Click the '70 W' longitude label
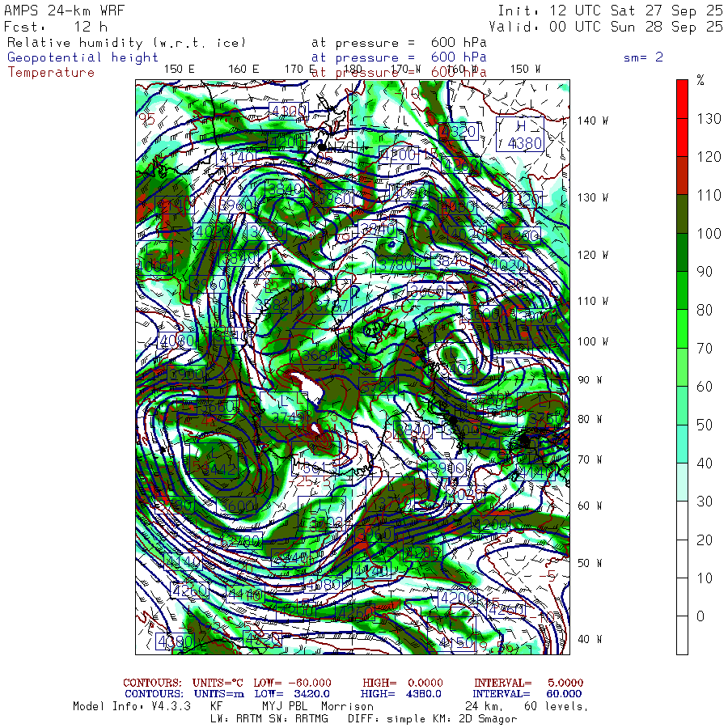The height and width of the screenshot is (728, 728). (x=590, y=459)
